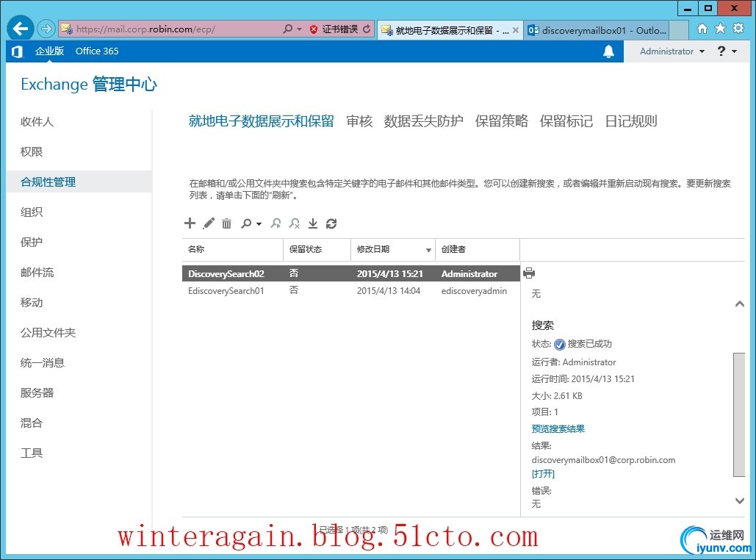The width and height of the screenshot is (756, 560).
Task: Open the notifications bell icon
Action: click(608, 51)
